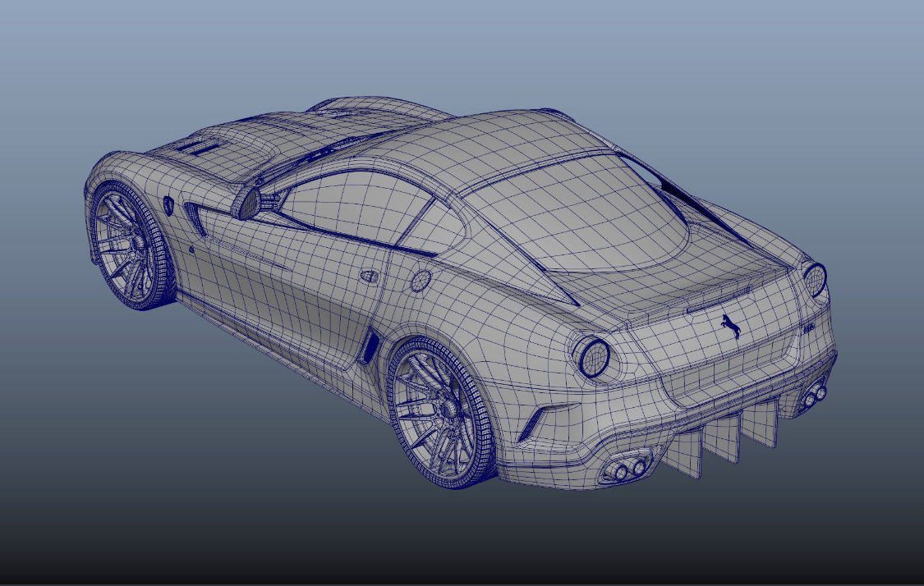924x586 pixels.
Task: Select the right round tail light
Action: (815, 279)
